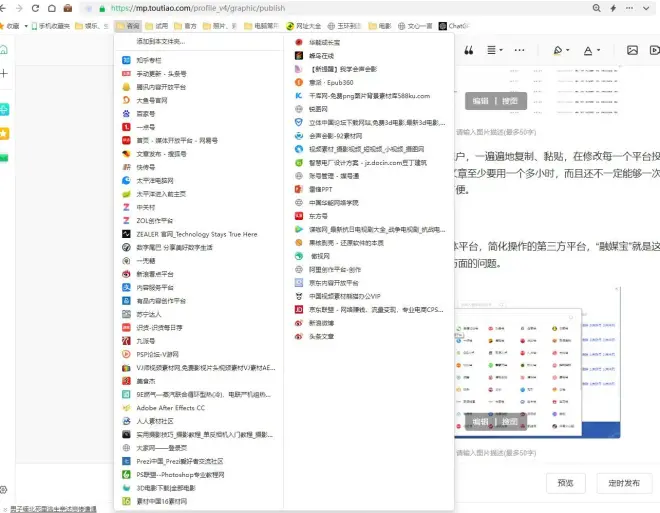Open 知乎专栏 bookmark entry
Screen dimensions: 660x513
(x=148, y=60)
